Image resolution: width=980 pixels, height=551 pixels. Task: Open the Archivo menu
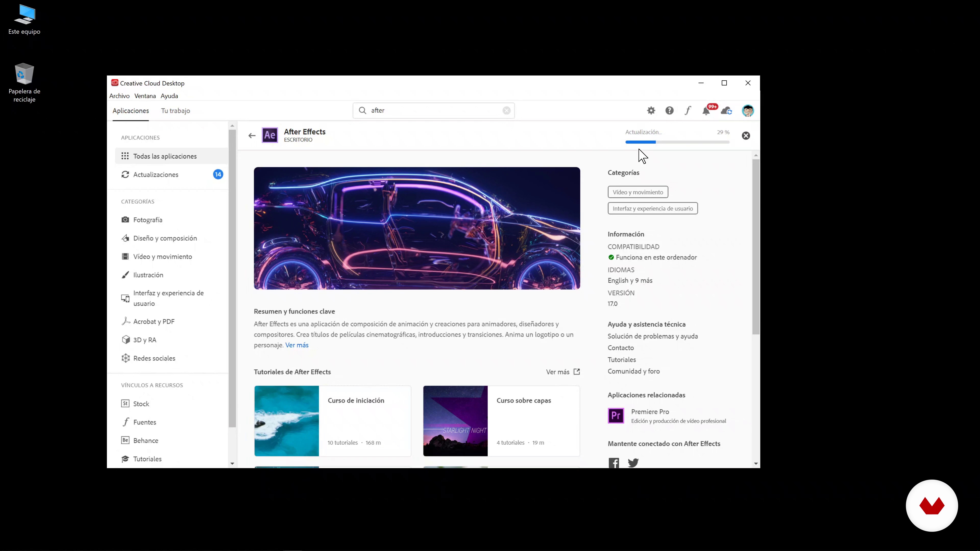click(119, 96)
